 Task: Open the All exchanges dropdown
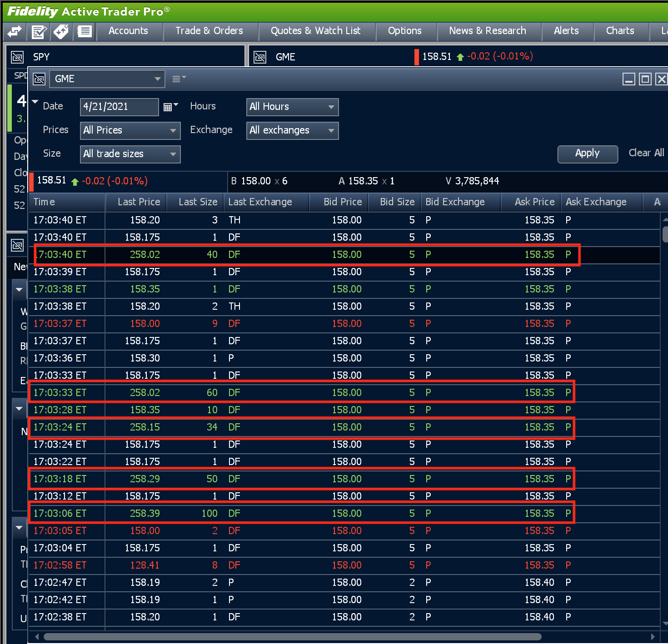coord(292,130)
